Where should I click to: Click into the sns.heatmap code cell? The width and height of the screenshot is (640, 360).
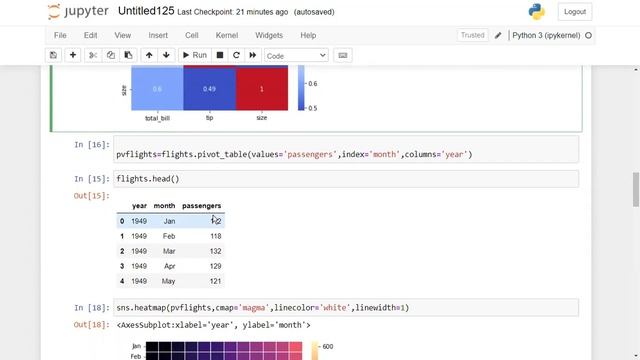[346, 308]
